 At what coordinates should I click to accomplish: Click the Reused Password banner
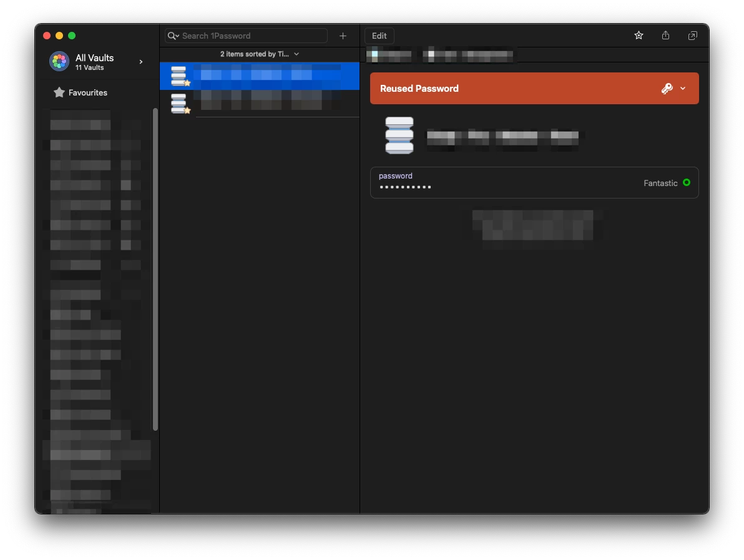point(534,88)
